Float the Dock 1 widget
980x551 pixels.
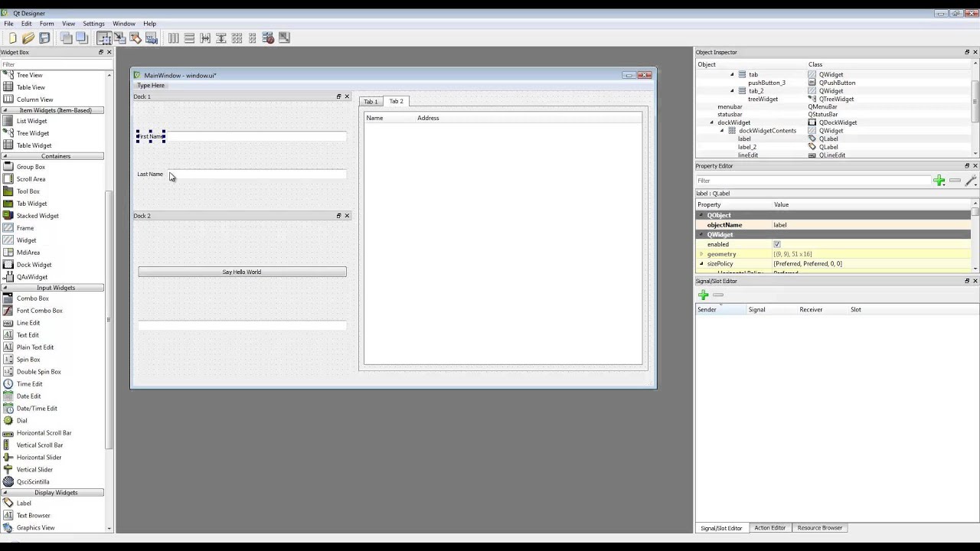(338, 96)
